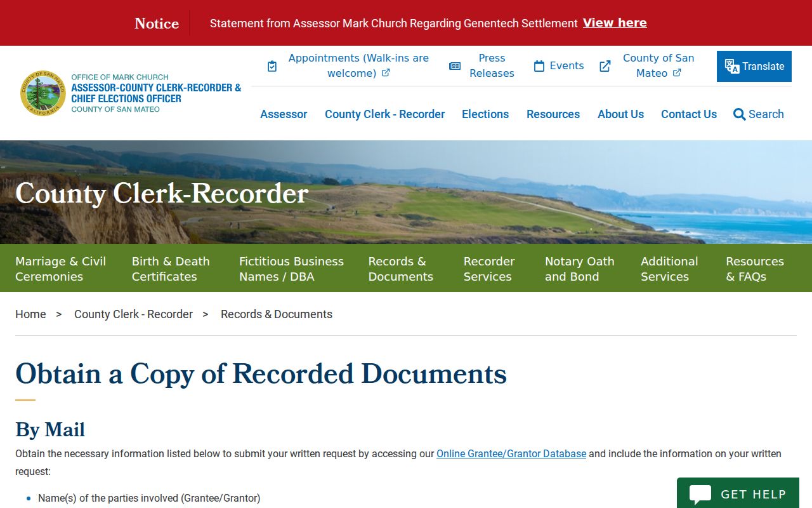Image resolution: width=812 pixels, height=508 pixels.
Task: Select Additional Services tab
Action: [x=669, y=269]
